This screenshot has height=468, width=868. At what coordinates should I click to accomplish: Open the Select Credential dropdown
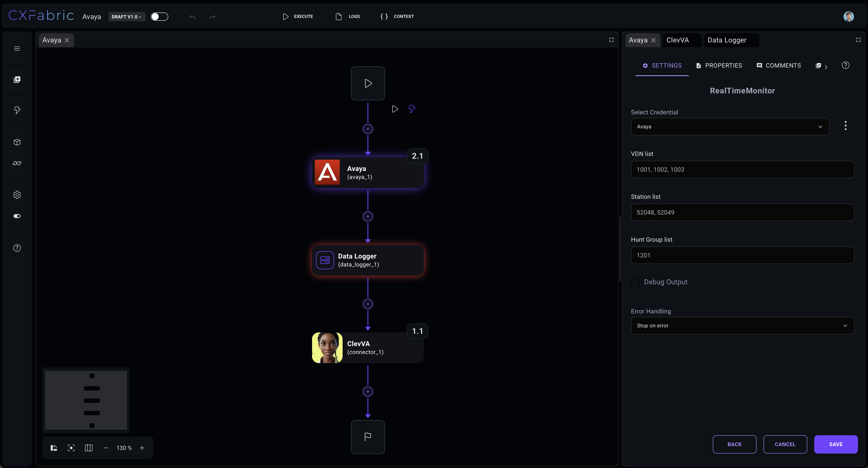pos(729,127)
